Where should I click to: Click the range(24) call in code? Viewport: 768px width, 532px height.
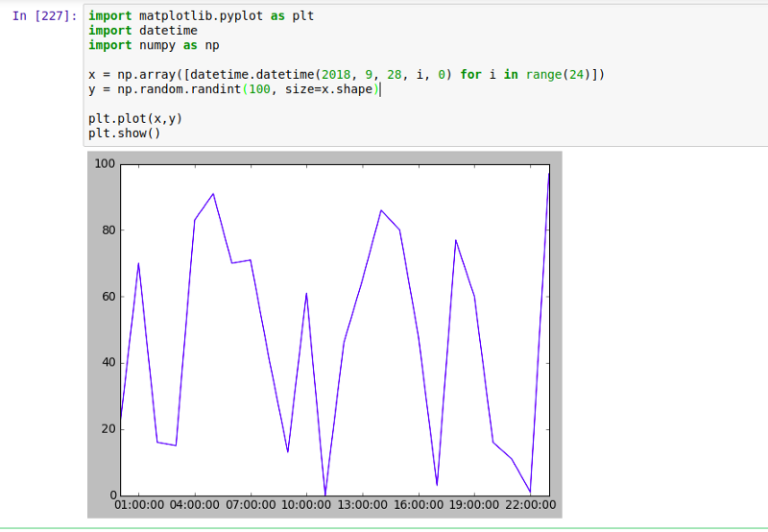559,75
